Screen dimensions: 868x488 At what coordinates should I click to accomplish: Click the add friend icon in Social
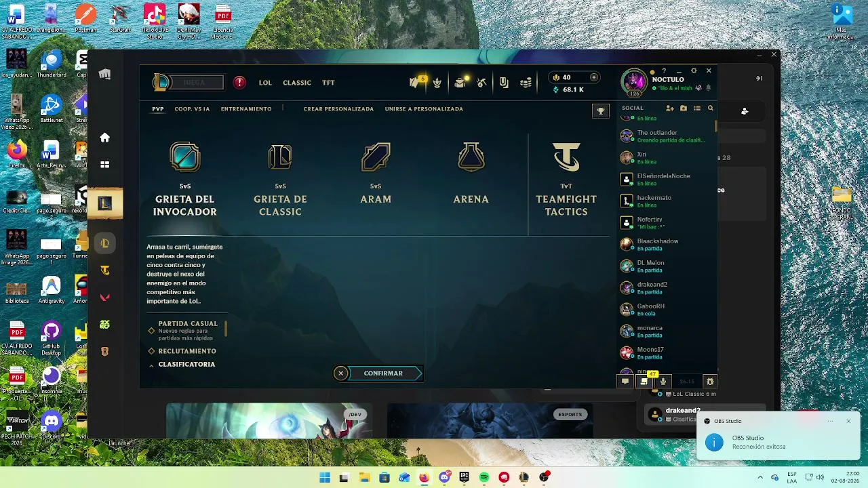[669, 108]
